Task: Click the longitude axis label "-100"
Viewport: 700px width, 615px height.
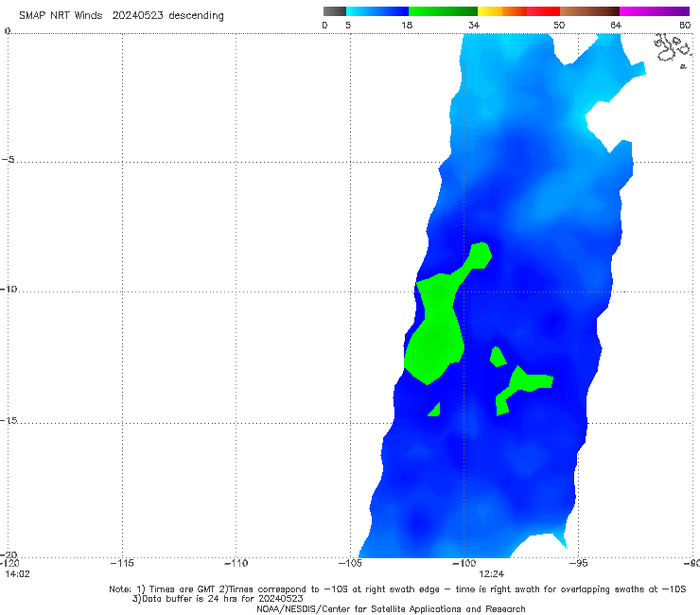Action: tap(464, 563)
